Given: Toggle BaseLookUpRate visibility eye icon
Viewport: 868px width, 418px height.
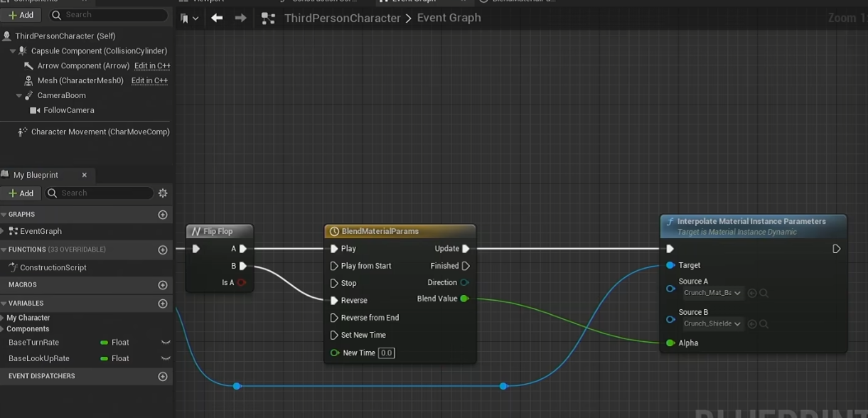Looking at the screenshot, I should pyautogui.click(x=166, y=359).
